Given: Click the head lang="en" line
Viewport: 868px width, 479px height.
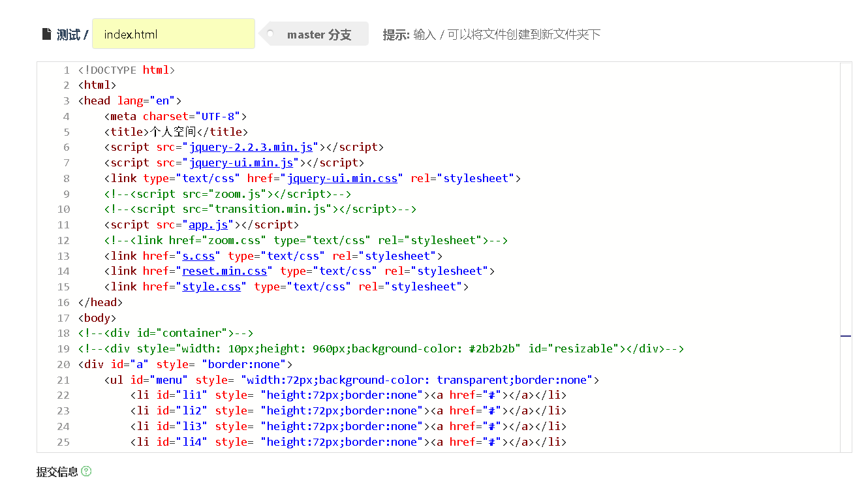Looking at the screenshot, I should tap(130, 100).
